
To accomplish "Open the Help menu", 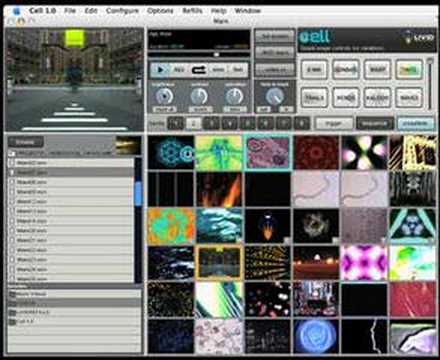I will (218, 11).
